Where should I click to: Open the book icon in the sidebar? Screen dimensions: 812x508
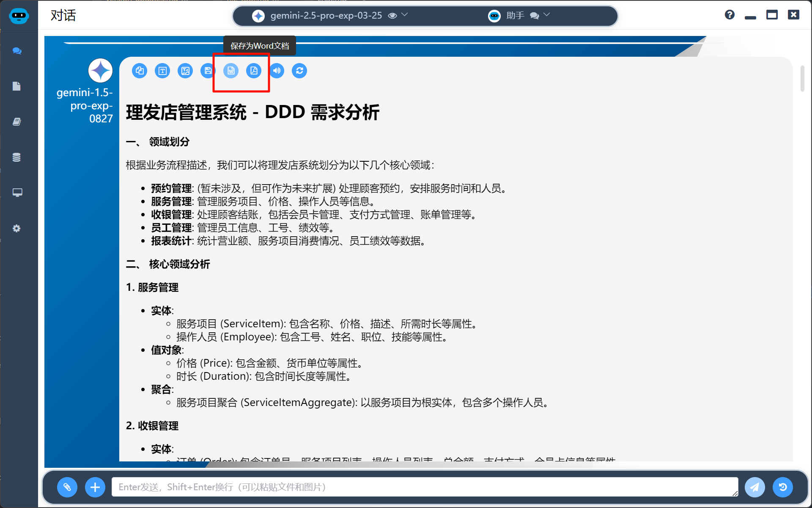tap(16, 122)
